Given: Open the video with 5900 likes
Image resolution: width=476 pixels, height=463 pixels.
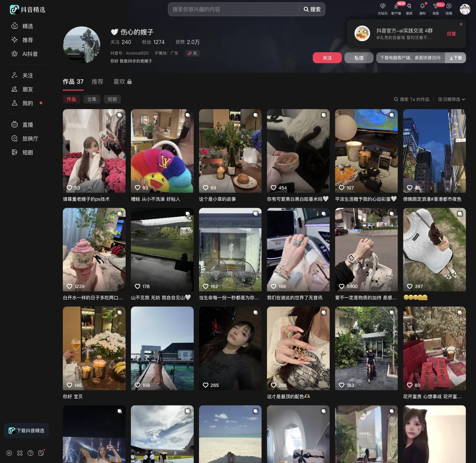Looking at the screenshot, I should (367, 250).
